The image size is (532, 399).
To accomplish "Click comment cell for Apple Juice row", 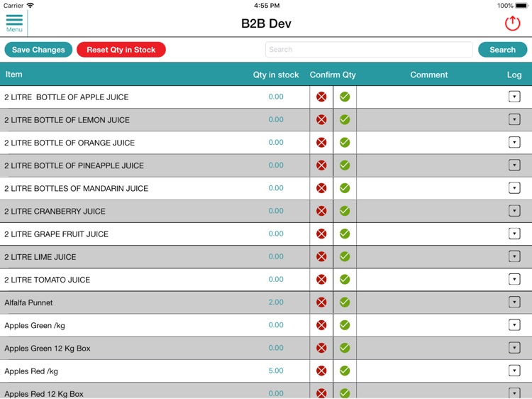I will (x=429, y=97).
